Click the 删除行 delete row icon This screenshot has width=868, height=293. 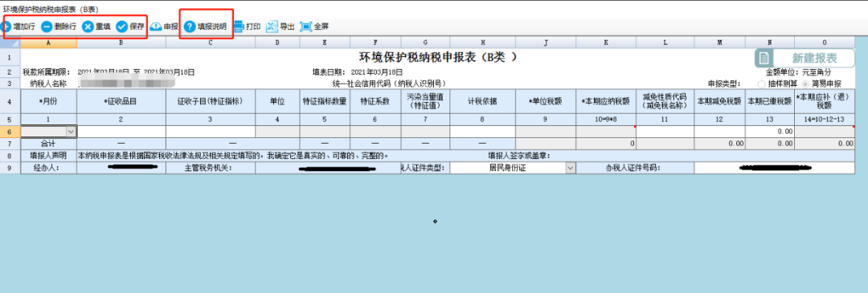click(x=47, y=26)
